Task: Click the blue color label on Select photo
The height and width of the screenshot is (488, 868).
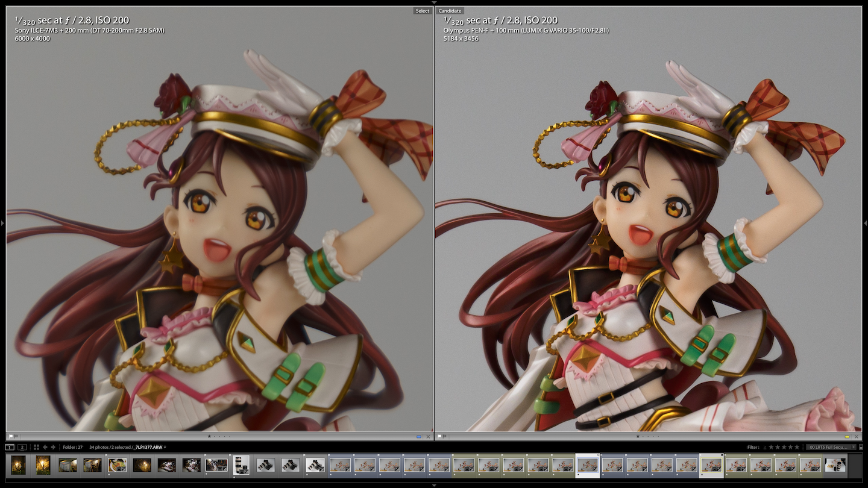Action: pos(419,436)
